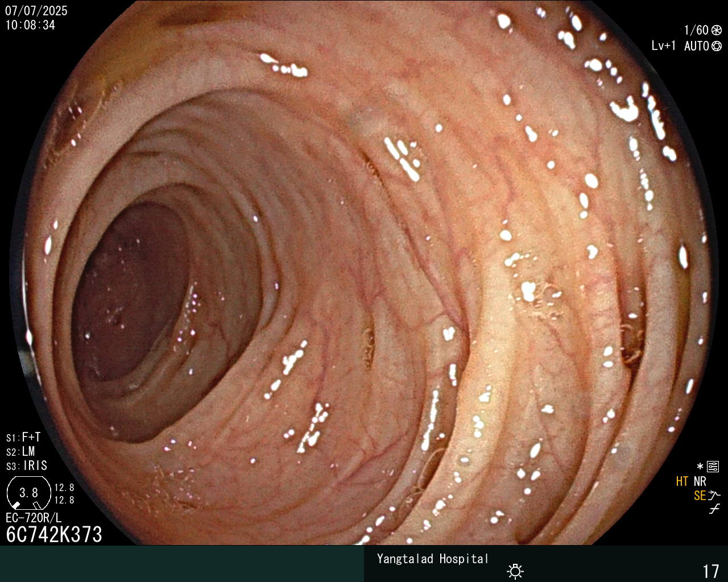Click the shutter speed fan icon beside 1/60
The width and height of the screenshot is (728, 582).
pyautogui.click(x=717, y=30)
